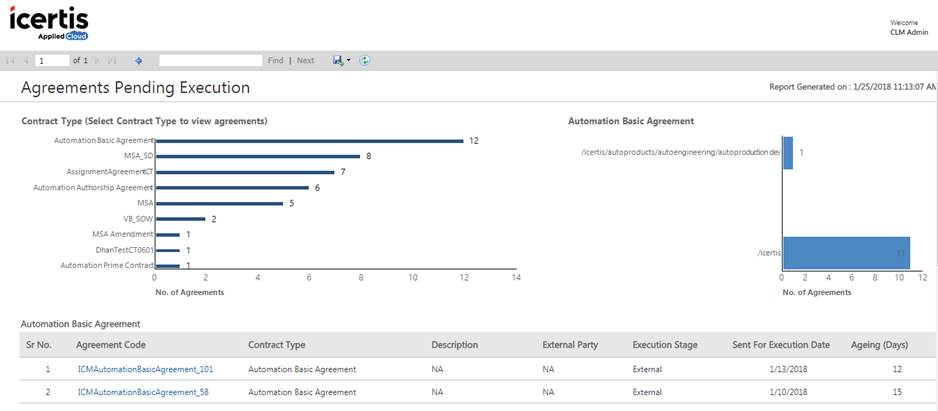The height and width of the screenshot is (411, 938).
Task: Click the Find link in toolbar
Action: 275,61
